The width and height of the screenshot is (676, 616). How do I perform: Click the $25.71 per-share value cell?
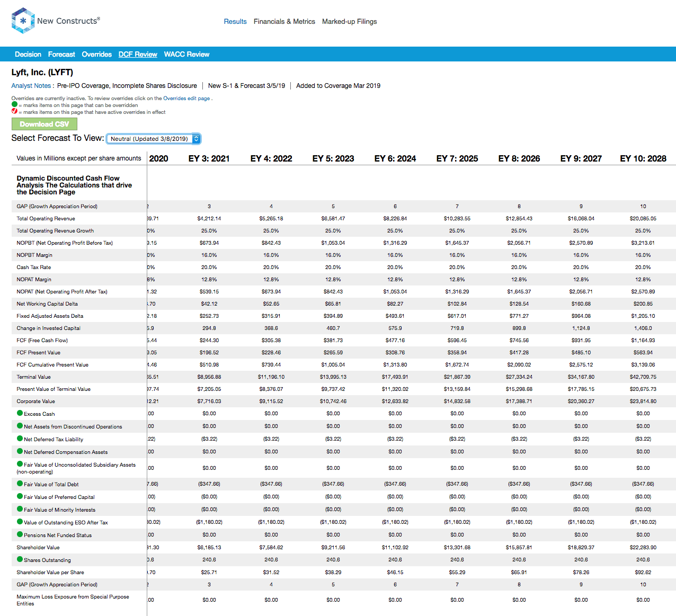point(209,573)
